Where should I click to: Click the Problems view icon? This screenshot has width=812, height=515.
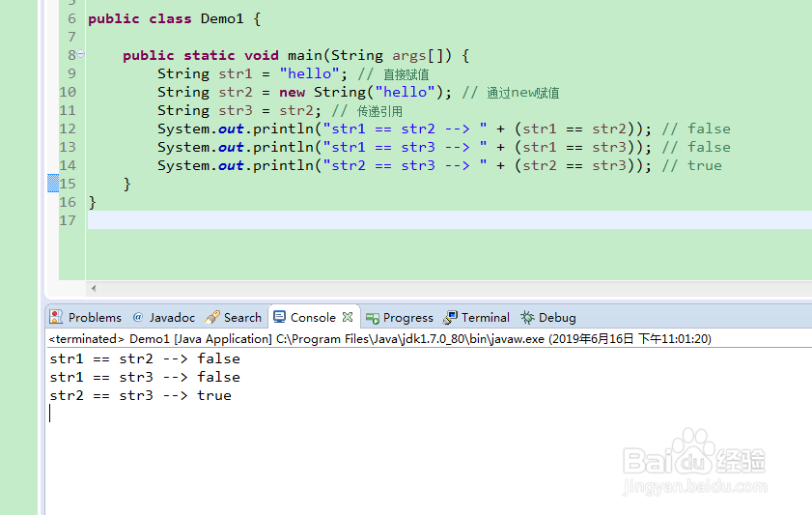coord(57,317)
